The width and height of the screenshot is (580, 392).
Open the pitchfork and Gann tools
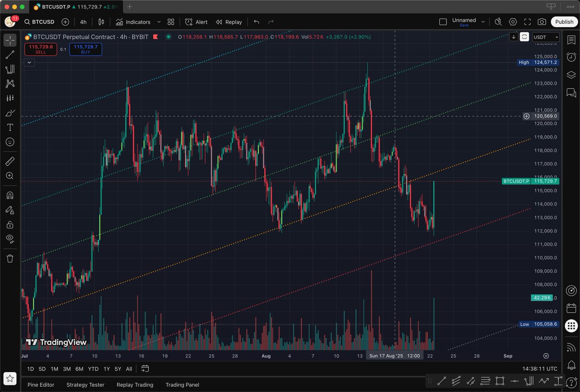pyautogui.click(x=10, y=69)
